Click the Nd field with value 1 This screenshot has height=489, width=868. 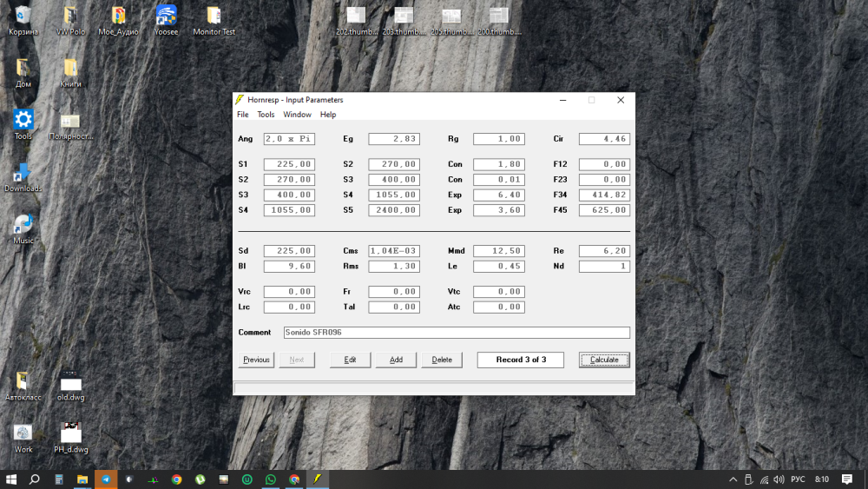tap(604, 267)
